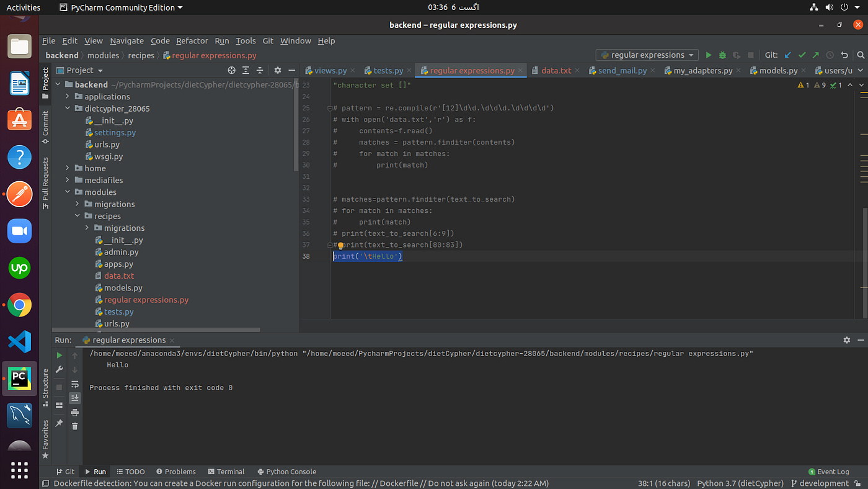This screenshot has width=868, height=489.
Task: Open the Project view dropdown
Action: click(x=79, y=71)
